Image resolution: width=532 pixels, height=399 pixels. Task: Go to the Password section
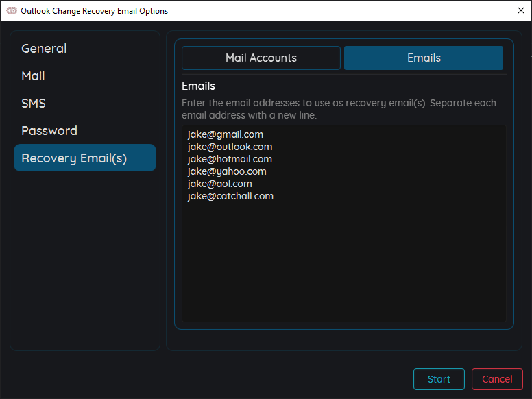point(85,131)
